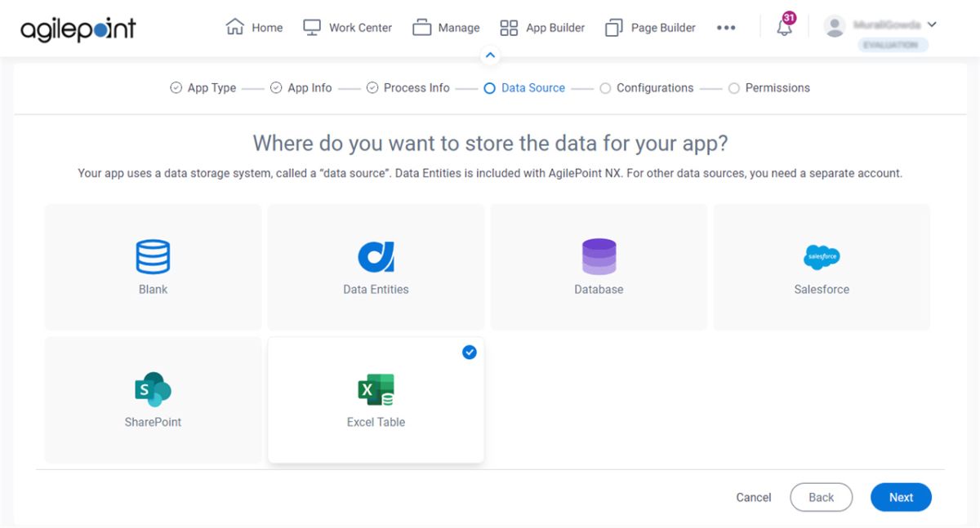
Task: Click the App Info completed step checkmark
Action: click(276, 87)
